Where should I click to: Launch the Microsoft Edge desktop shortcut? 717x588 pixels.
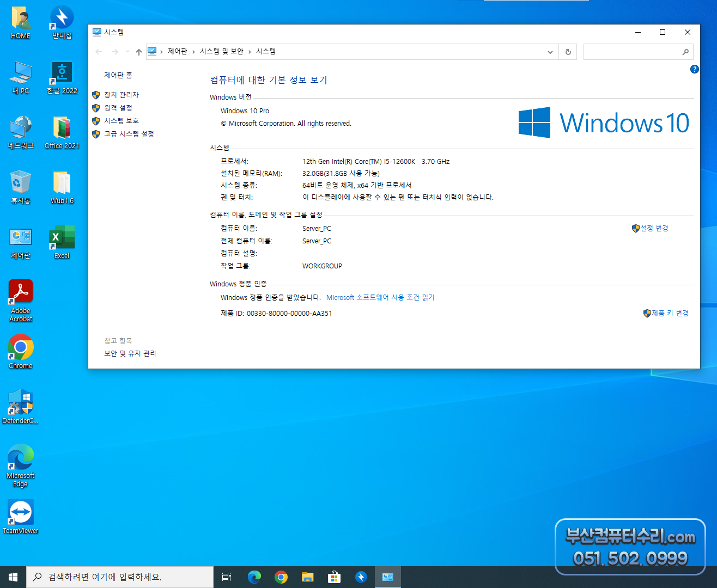coord(21,465)
